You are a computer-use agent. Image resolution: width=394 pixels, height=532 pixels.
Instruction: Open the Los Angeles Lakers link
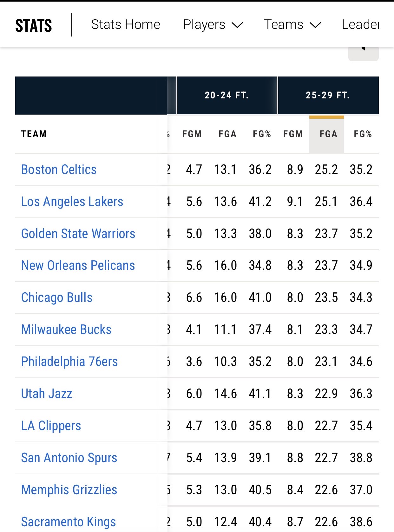point(72,202)
